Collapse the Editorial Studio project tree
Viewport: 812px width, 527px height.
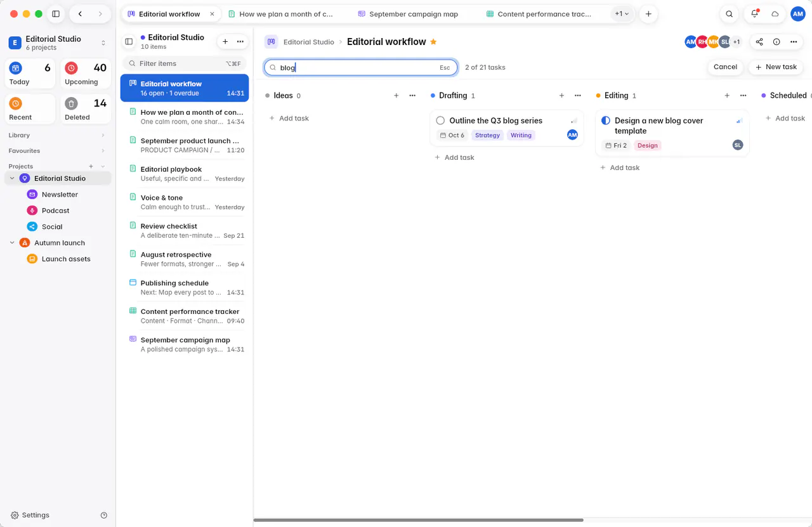12,179
